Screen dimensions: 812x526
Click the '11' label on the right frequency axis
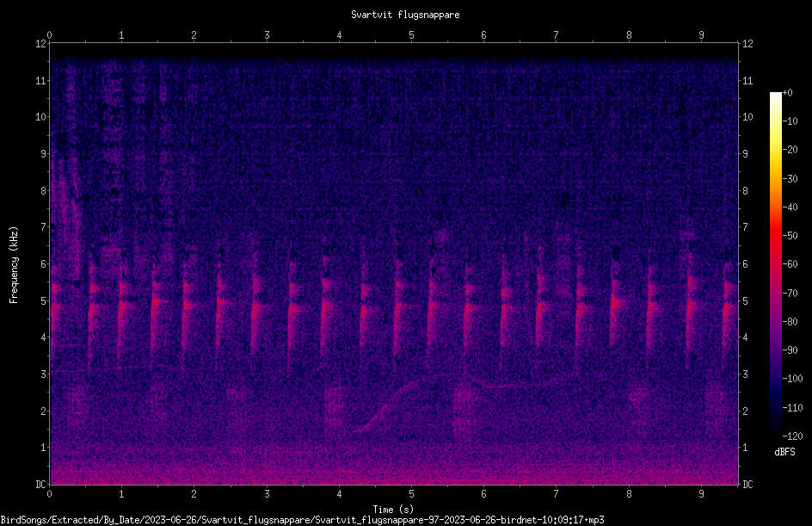click(747, 80)
